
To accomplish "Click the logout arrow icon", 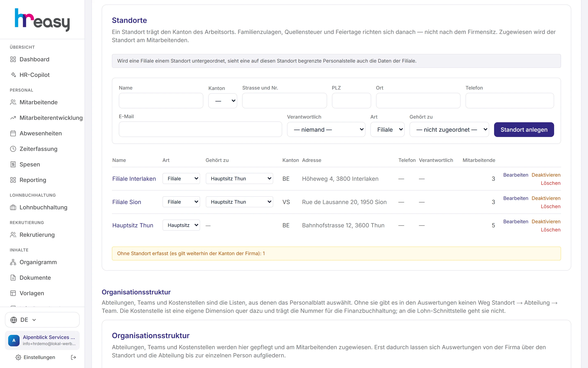I will (x=73, y=357).
